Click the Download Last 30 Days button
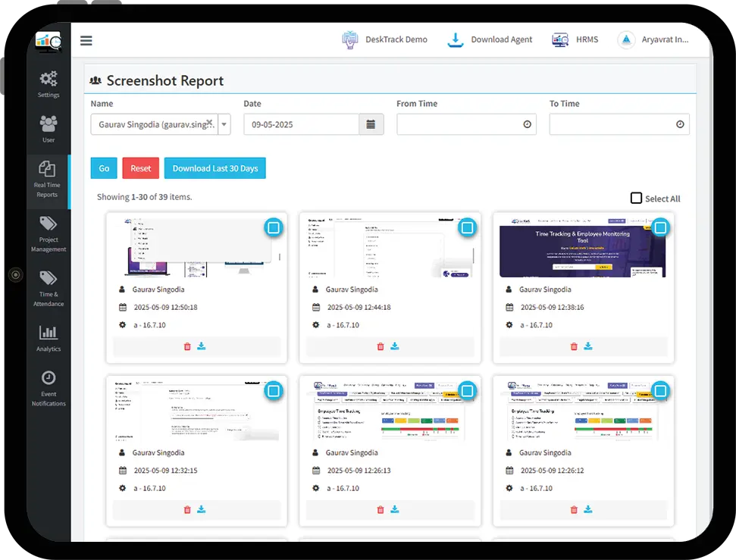This screenshot has width=736, height=560. coord(215,168)
